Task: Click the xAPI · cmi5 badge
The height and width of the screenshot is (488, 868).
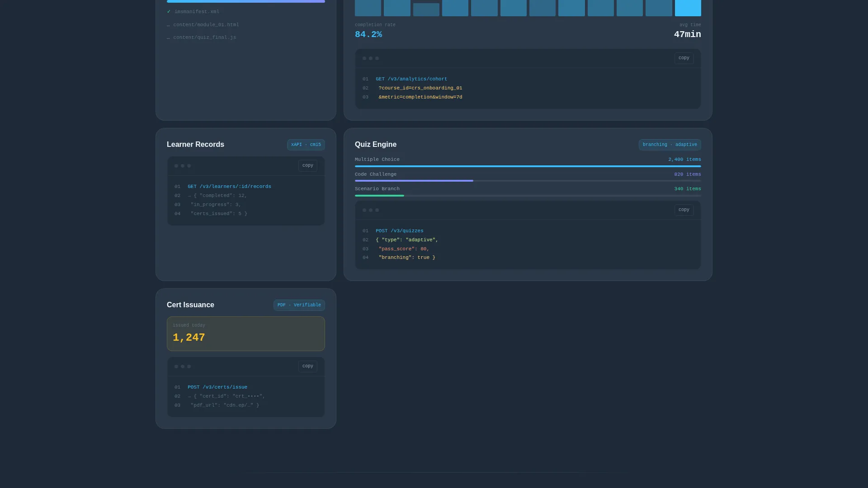Action: (x=306, y=145)
